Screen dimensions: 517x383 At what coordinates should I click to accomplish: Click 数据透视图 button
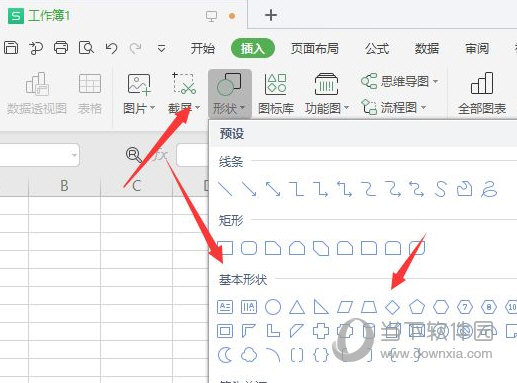(37, 94)
